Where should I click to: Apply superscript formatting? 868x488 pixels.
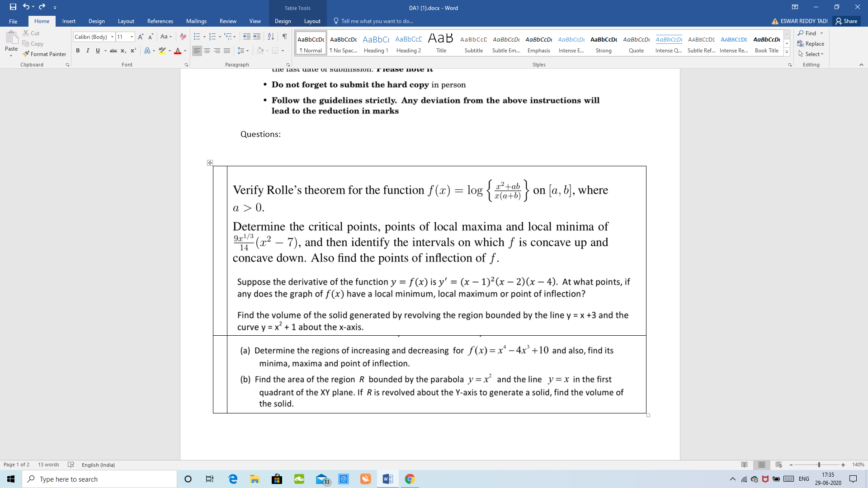click(132, 51)
